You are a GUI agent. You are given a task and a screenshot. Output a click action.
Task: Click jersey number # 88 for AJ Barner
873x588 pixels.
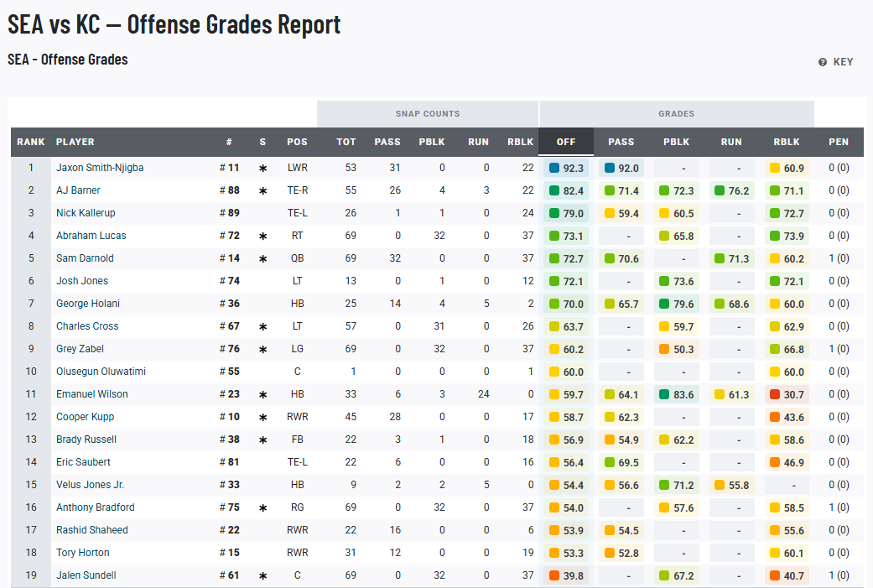(x=230, y=190)
